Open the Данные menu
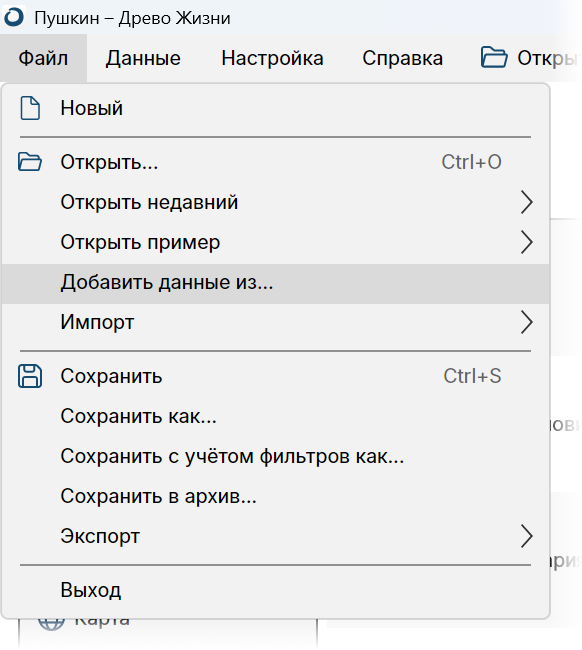The image size is (582, 650). coord(143,58)
